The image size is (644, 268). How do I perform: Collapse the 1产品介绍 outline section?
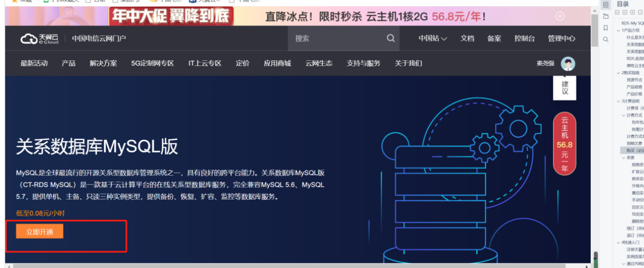pos(618,30)
